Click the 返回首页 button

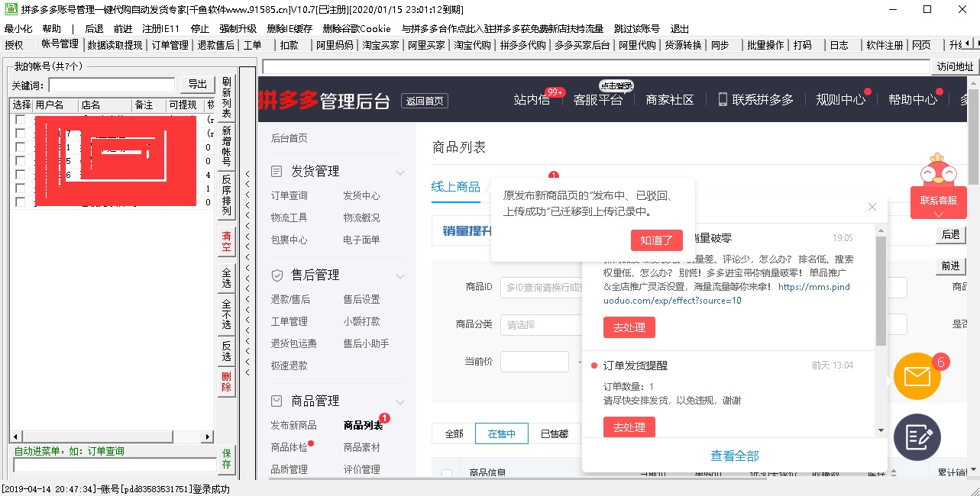point(425,101)
